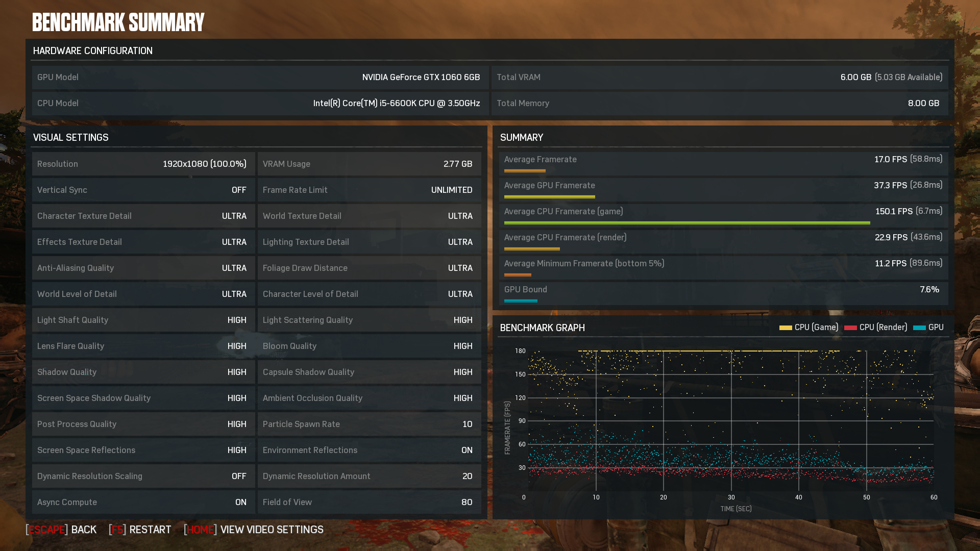Image resolution: width=980 pixels, height=551 pixels.
Task: Toggle Async Compute ON setting
Action: tap(239, 501)
